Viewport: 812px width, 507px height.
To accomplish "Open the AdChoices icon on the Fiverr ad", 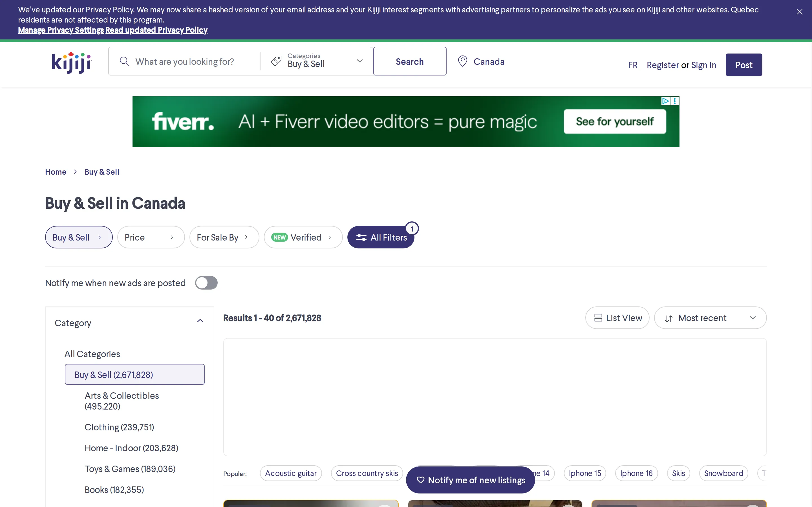I will click(x=665, y=101).
